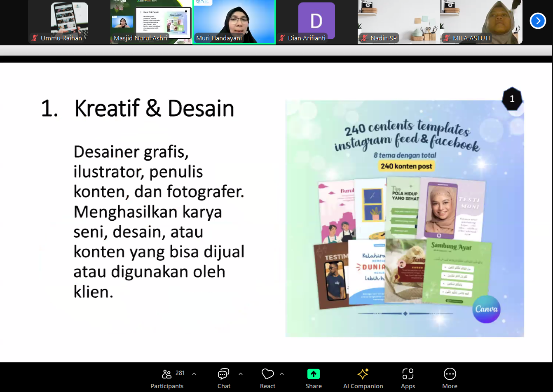Select MILA ASTUTI's video tile

tap(481, 21)
